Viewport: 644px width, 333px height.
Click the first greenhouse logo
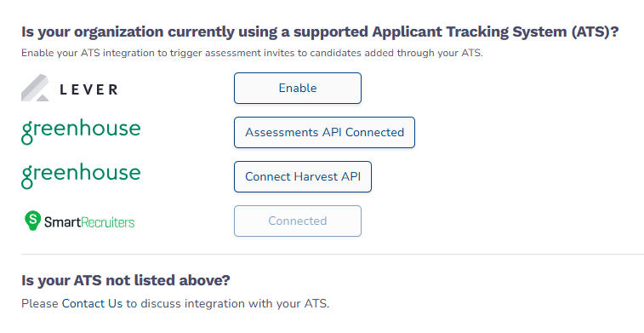pos(81,131)
